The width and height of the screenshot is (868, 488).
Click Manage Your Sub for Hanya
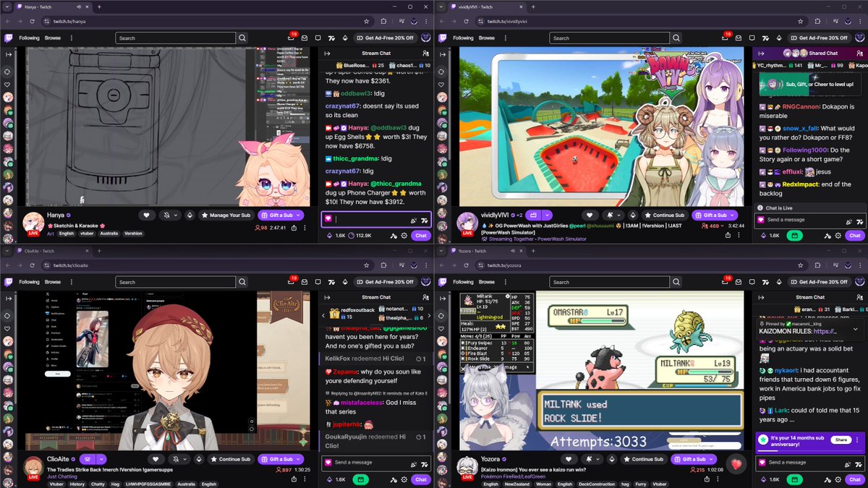225,215
